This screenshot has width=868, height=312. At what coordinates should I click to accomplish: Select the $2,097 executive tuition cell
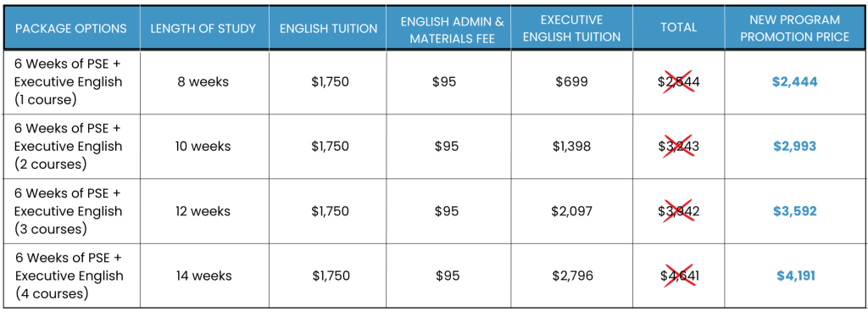coord(572,211)
